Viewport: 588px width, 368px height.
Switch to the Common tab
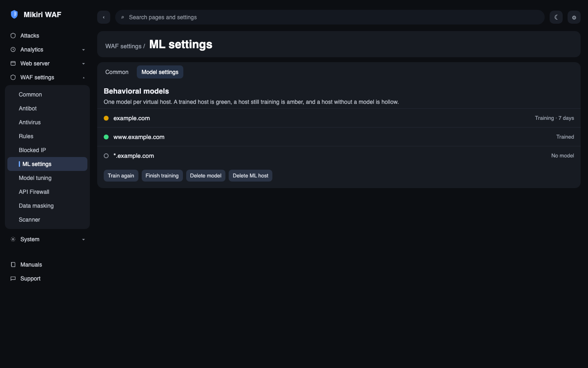[x=117, y=72]
